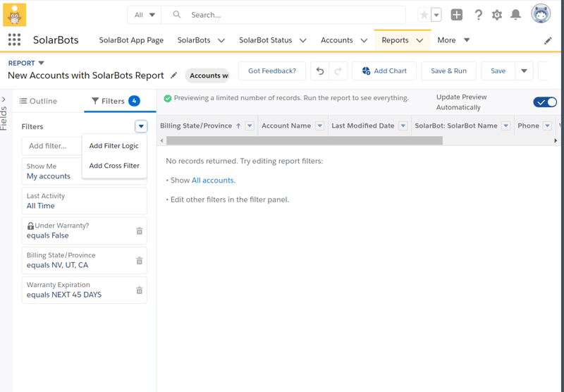This screenshot has height=392, width=564.
Task: Delete the Billing State/Province filter
Action: click(x=139, y=260)
